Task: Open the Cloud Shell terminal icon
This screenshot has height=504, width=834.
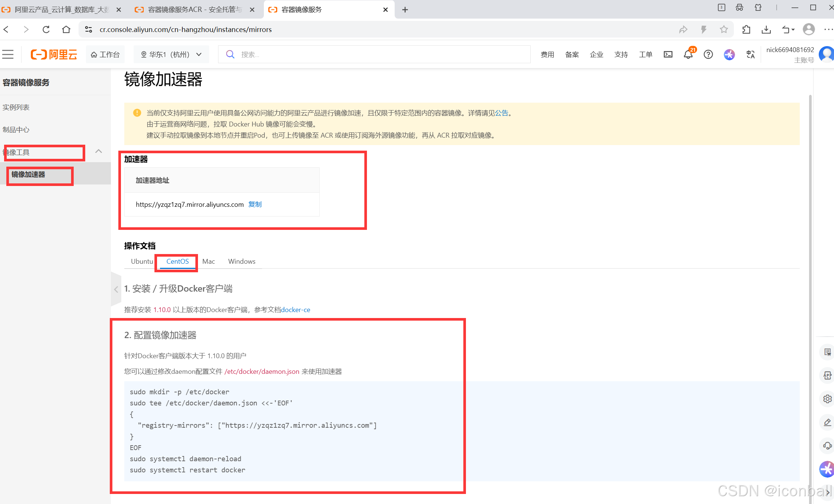Action: [x=668, y=54]
